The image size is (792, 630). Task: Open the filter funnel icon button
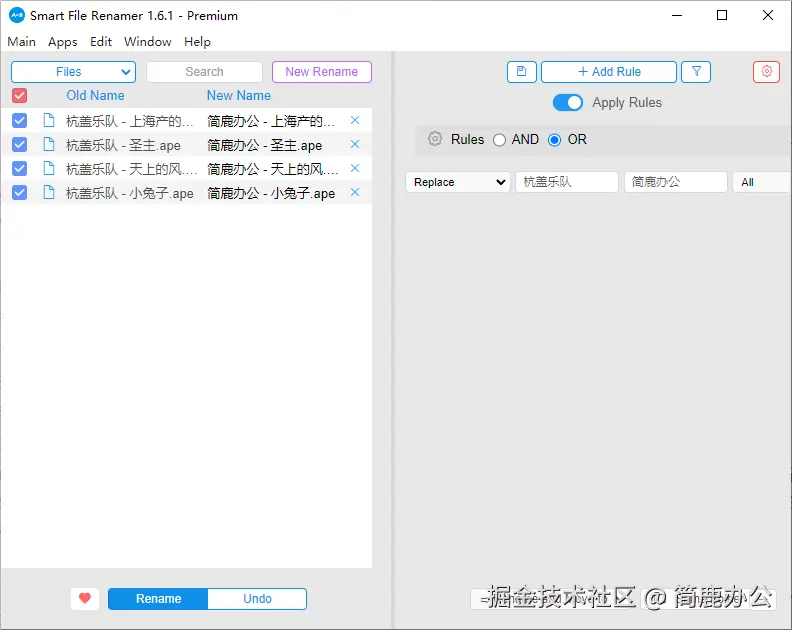pos(696,72)
